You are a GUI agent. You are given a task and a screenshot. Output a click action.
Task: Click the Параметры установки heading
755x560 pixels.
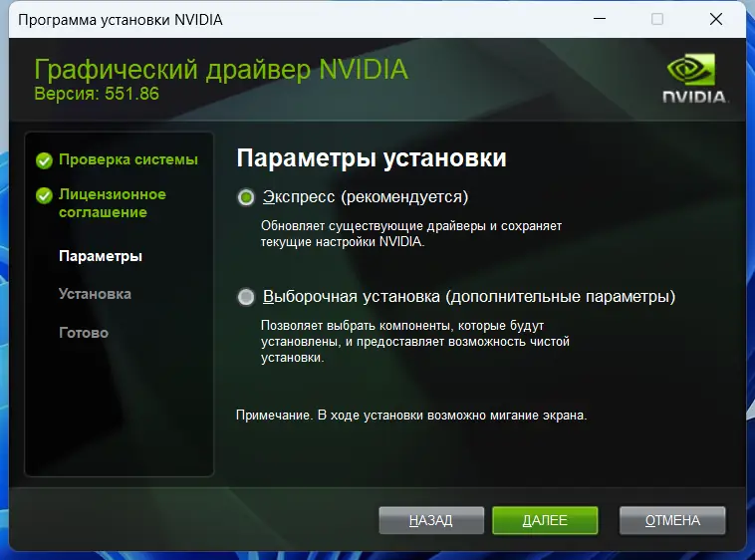coord(372,158)
